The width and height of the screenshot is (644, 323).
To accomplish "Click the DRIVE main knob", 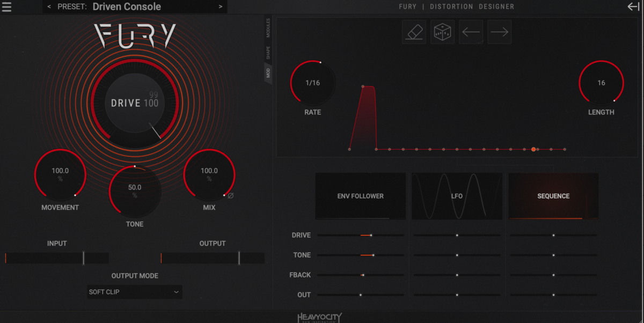I will pos(135,103).
